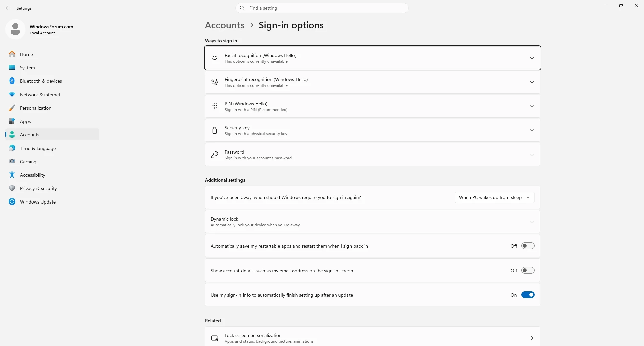Go back using the back arrow
The image size is (644, 346).
pyautogui.click(x=8, y=8)
